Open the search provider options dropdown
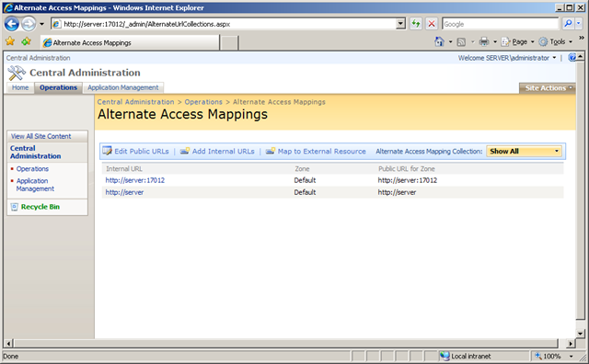589x364 pixels. 579,24
